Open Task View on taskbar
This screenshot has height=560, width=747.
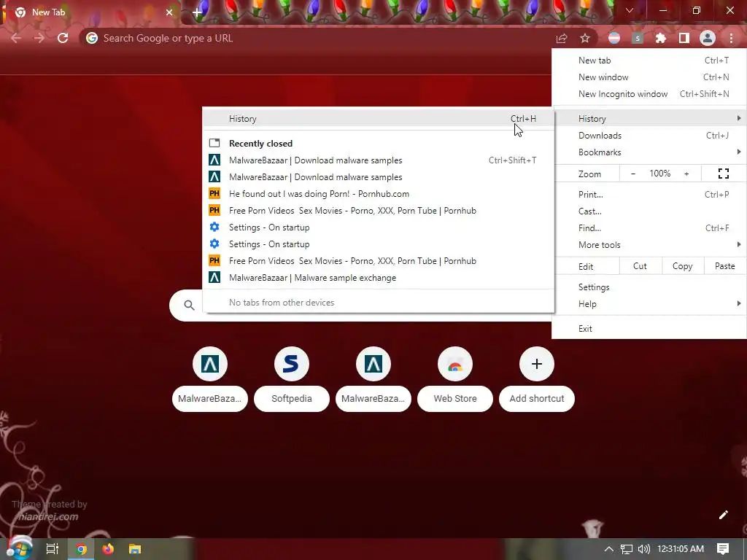(53, 549)
